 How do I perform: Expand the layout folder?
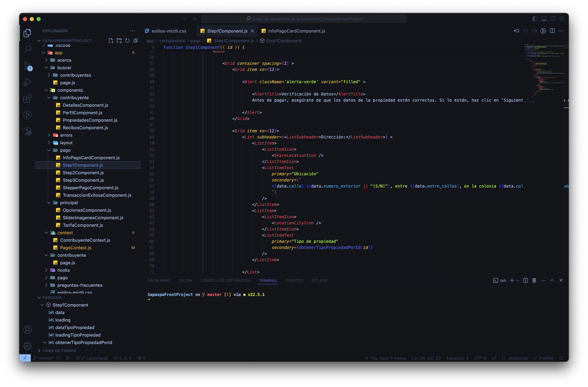(49, 143)
